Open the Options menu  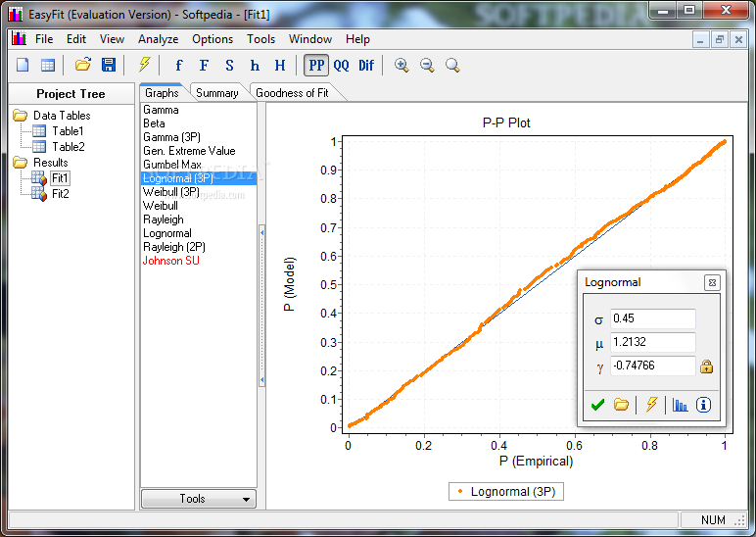pos(213,39)
